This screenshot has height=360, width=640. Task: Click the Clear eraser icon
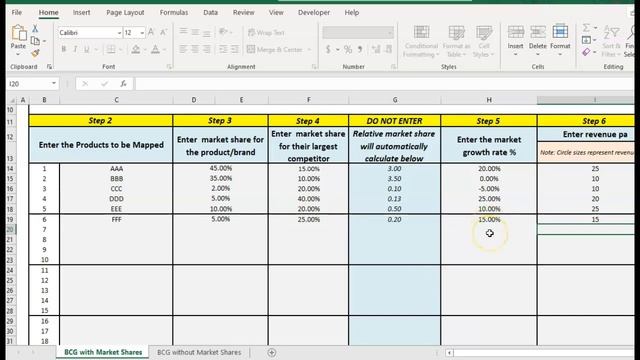tap(586, 52)
